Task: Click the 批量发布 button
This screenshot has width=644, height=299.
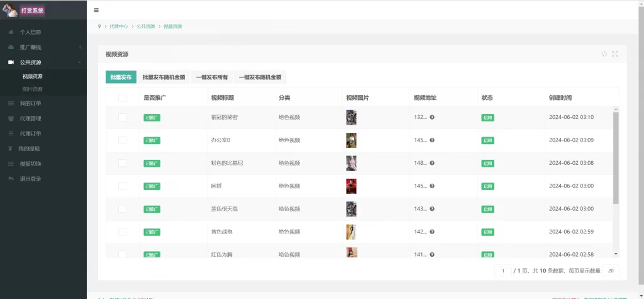Action: click(x=121, y=77)
